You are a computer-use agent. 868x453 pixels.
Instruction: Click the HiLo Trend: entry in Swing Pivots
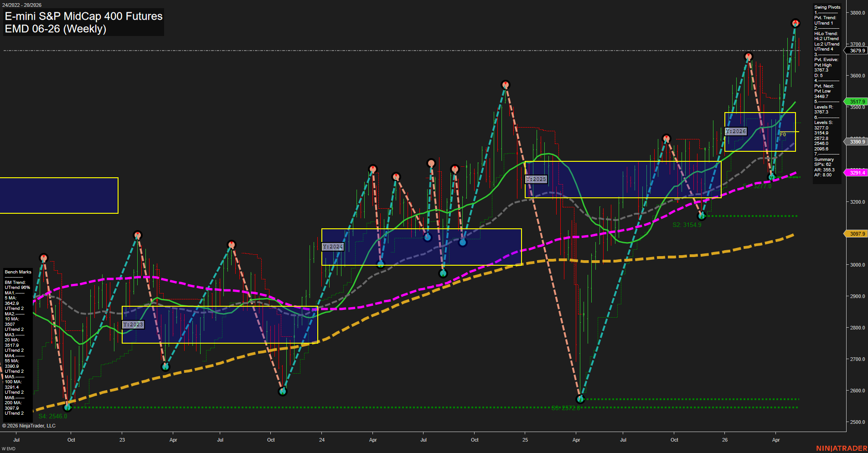tap(826, 34)
